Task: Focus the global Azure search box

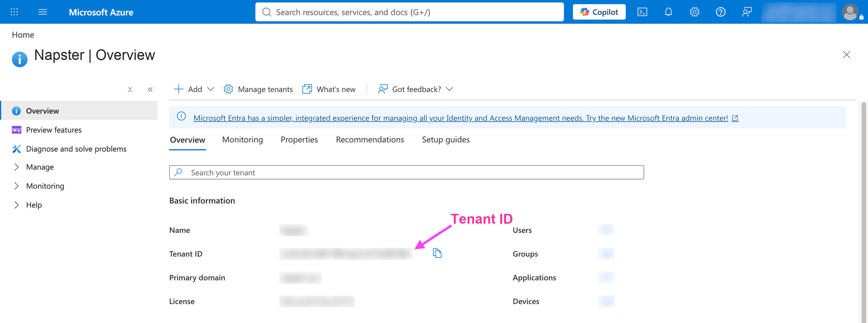Action: coord(409,12)
